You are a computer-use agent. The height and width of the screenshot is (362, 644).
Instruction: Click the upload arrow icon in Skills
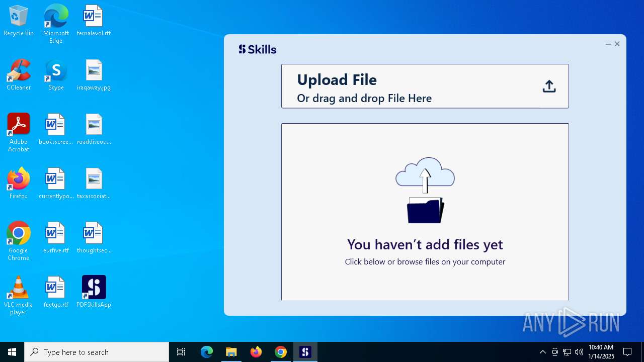click(549, 86)
